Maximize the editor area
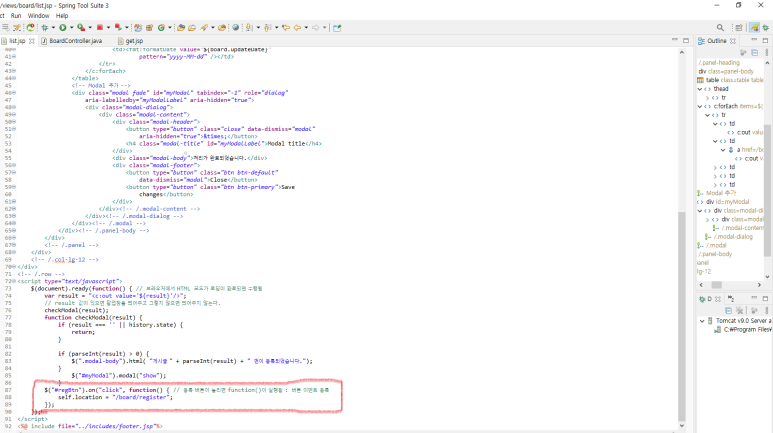773x433 pixels. pos(686,40)
